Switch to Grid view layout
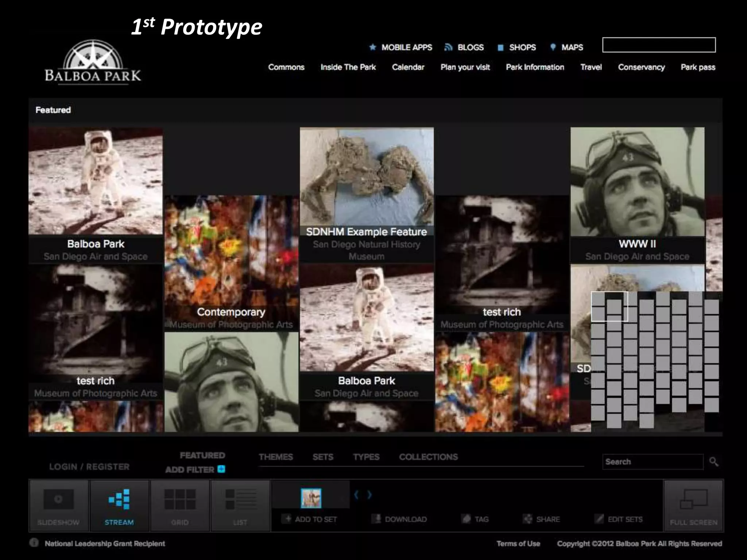This screenshot has width=747, height=560. (x=180, y=505)
